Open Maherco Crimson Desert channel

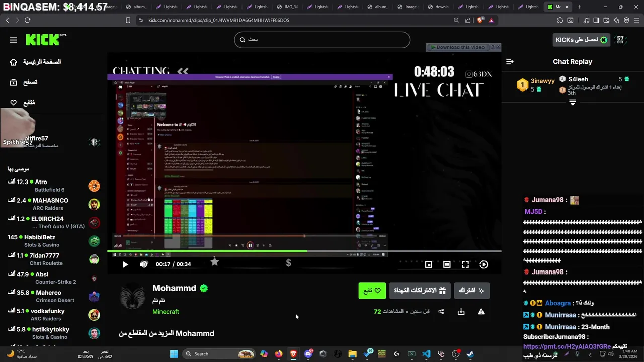[53, 296]
